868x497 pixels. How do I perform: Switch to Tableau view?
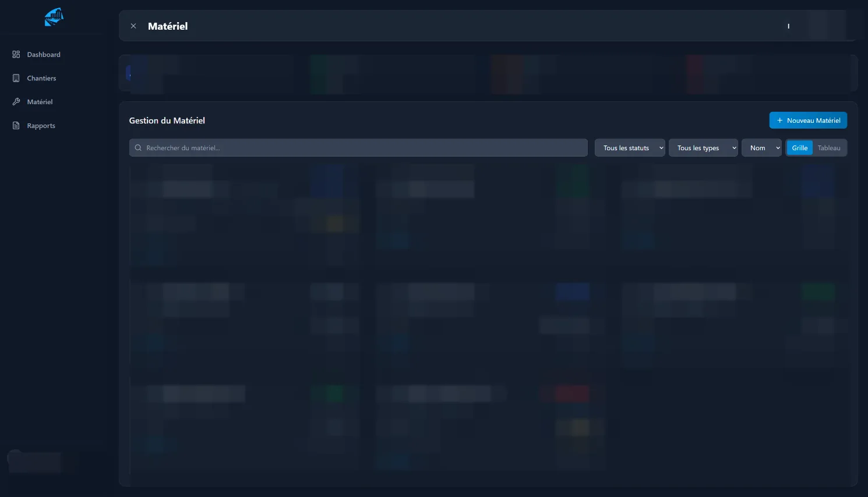[x=829, y=148]
